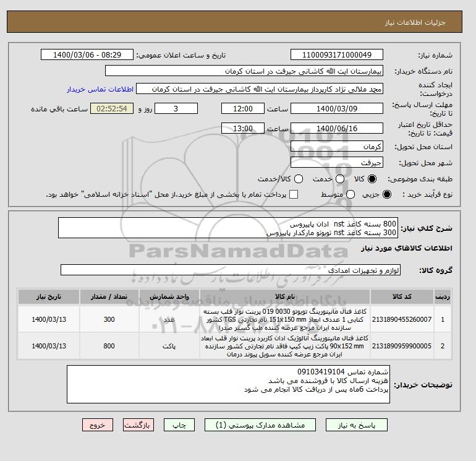This screenshot has width=476, height=461.
Task: Click the کد کالا column header
Action: (x=402, y=296)
